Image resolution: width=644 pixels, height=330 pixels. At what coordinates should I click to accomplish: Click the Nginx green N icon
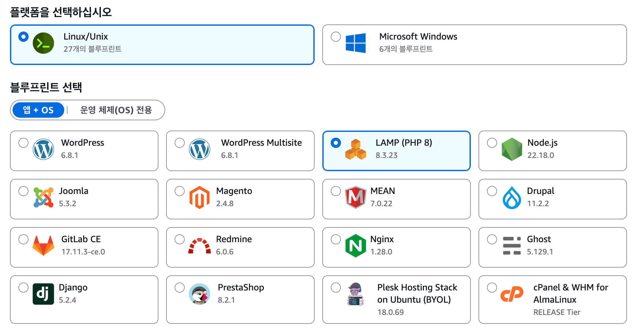356,246
